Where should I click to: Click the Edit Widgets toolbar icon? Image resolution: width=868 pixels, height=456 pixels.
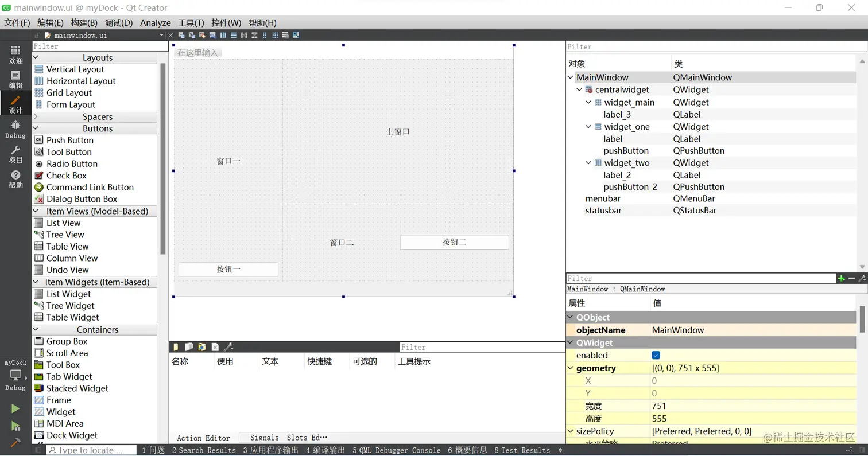tap(181, 35)
